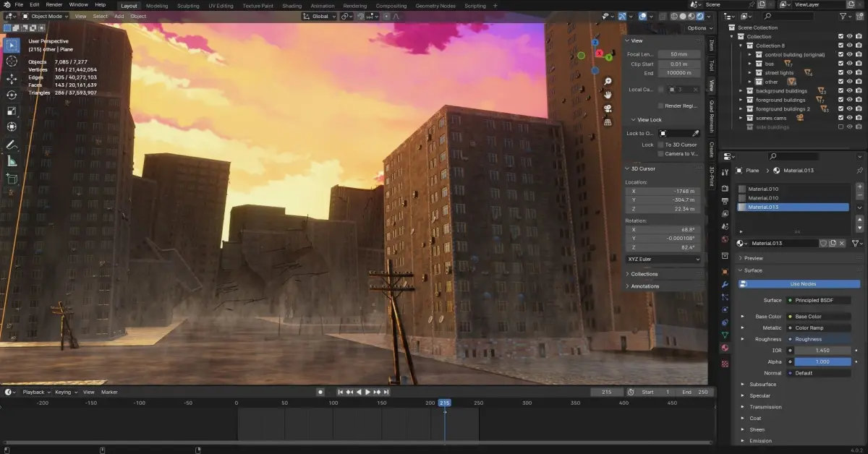Disable rendering for scenes cams collection
This screenshot has height=454, width=868.
[x=859, y=118]
